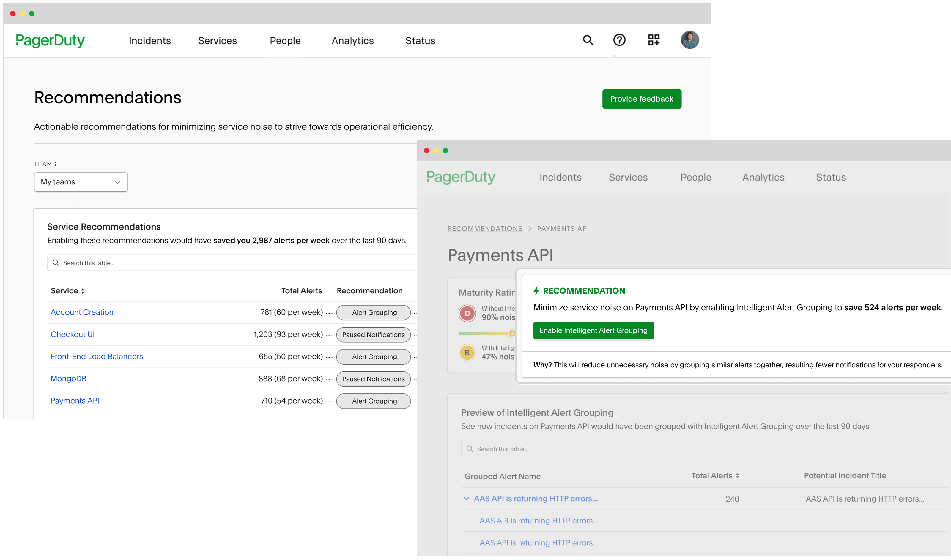Open the user profile avatar
951x560 pixels.
point(690,40)
